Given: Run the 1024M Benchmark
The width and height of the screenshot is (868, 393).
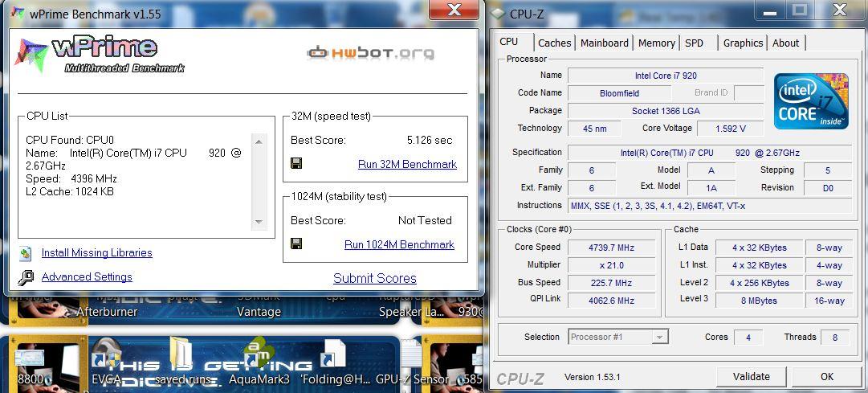Looking at the screenshot, I should point(399,244).
